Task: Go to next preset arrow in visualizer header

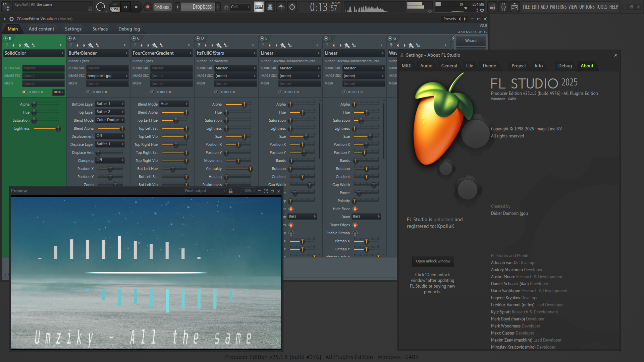Action: click(465, 19)
